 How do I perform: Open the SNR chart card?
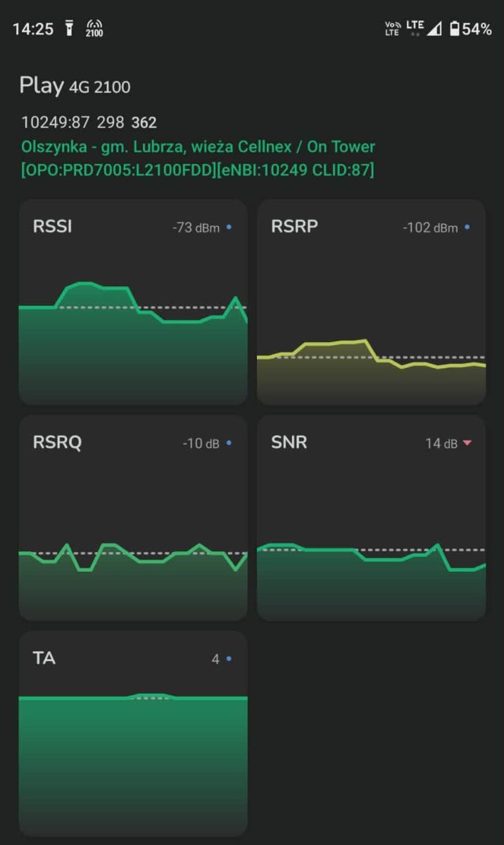(371, 518)
